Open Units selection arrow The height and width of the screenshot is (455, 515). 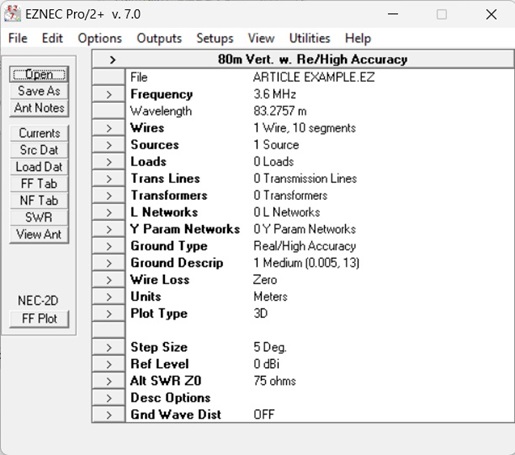pyautogui.click(x=109, y=297)
